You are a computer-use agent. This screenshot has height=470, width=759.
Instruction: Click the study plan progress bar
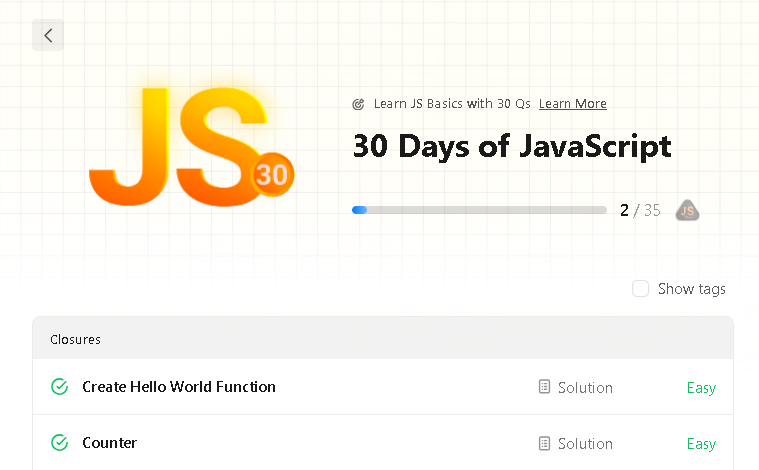tap(479, 210)
